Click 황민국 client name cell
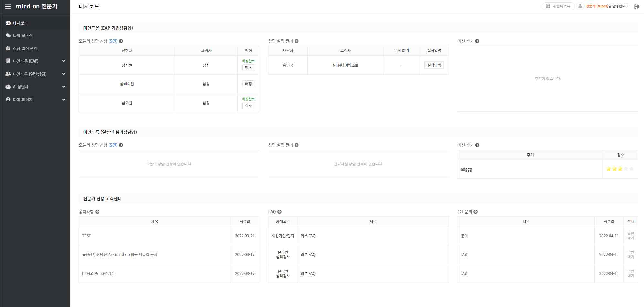 (288, 65)
